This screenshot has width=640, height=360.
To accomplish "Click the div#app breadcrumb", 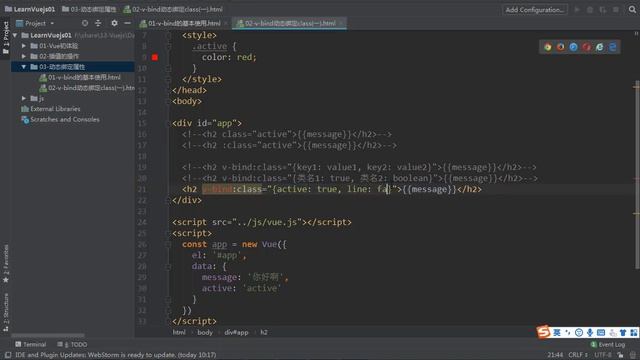I will point(236,332).
